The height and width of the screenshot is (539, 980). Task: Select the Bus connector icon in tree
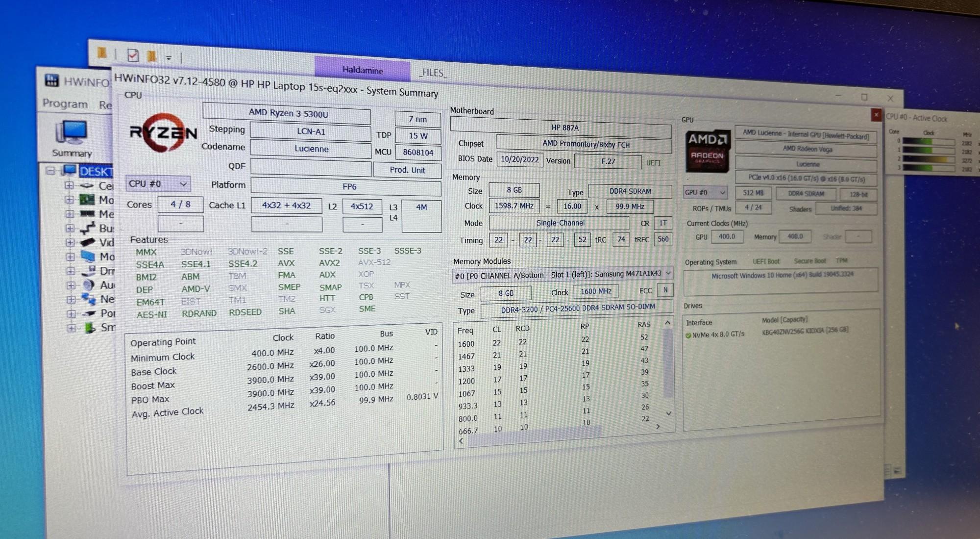pos(88,228)
